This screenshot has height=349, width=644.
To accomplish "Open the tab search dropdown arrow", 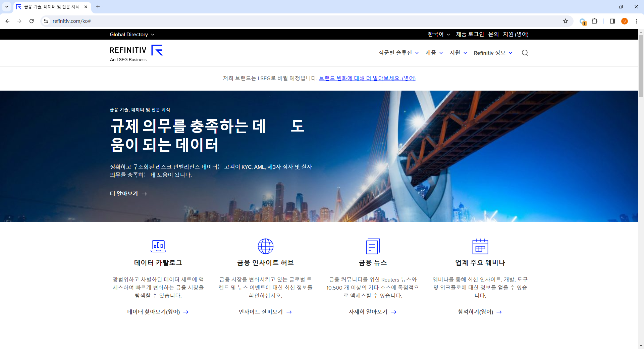I will click(6, 7).
